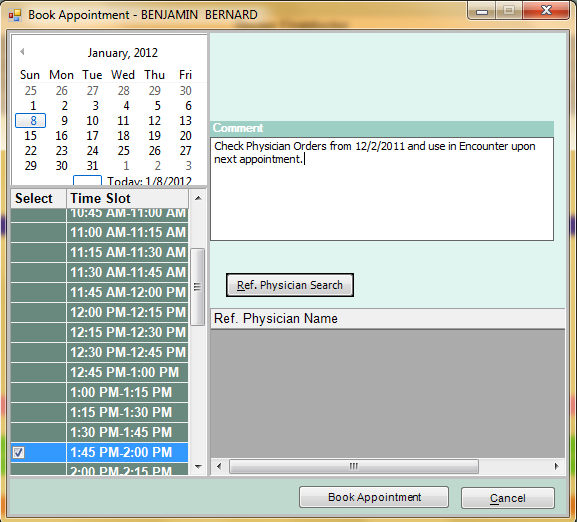The image size is (577, 522).
Task: Click the app icon in title bar
Action: click(15, 15)
